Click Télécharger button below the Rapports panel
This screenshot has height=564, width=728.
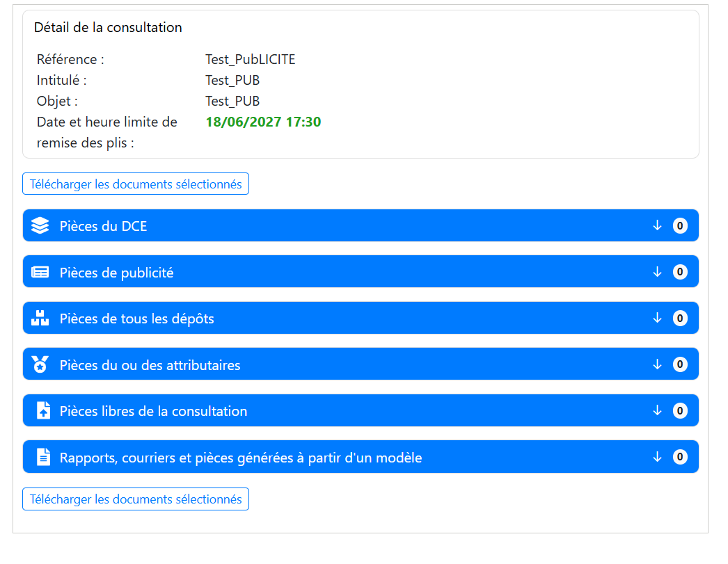tap(136, 499)
